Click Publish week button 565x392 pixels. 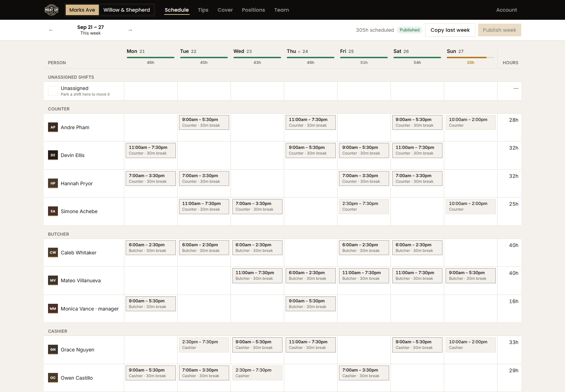coord(500,30)
